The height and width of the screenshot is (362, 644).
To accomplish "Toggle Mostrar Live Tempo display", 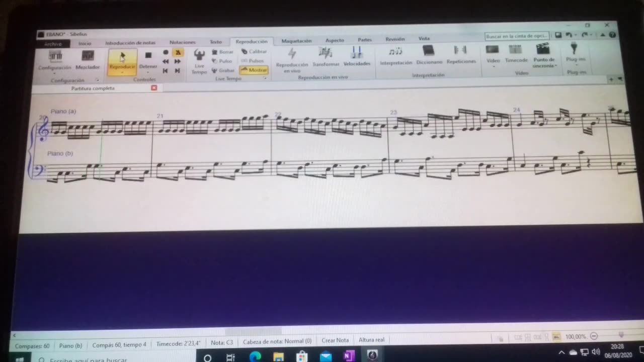I will pos(254,70).
